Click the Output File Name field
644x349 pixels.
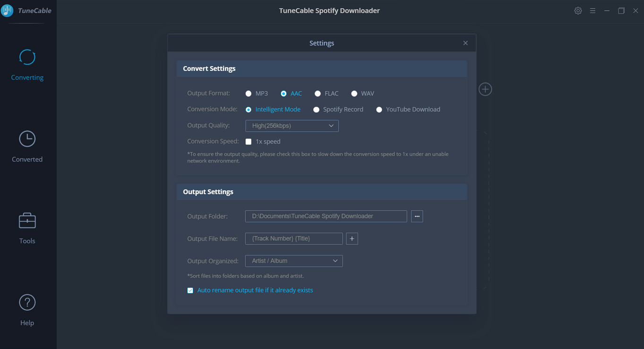click(x=294, y=238)
